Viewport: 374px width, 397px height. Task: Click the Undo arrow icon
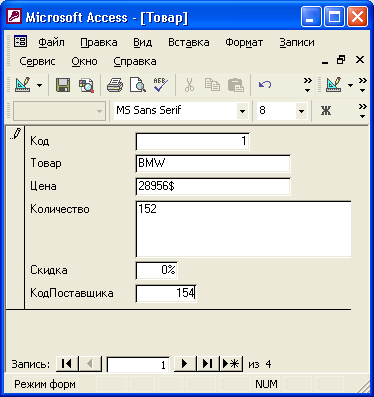265,85
